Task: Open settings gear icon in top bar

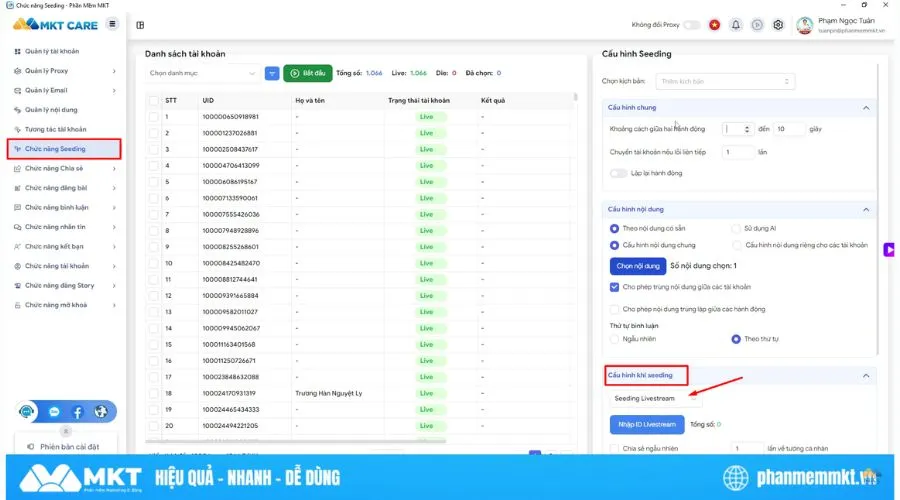Action: (778, 25)
